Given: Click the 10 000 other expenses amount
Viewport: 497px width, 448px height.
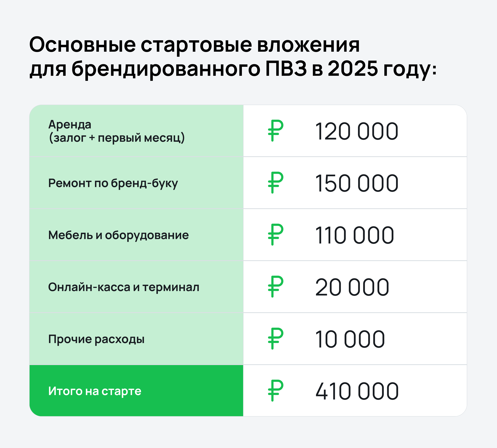Looking at the screenshot, I should click(x=350, y=339).
